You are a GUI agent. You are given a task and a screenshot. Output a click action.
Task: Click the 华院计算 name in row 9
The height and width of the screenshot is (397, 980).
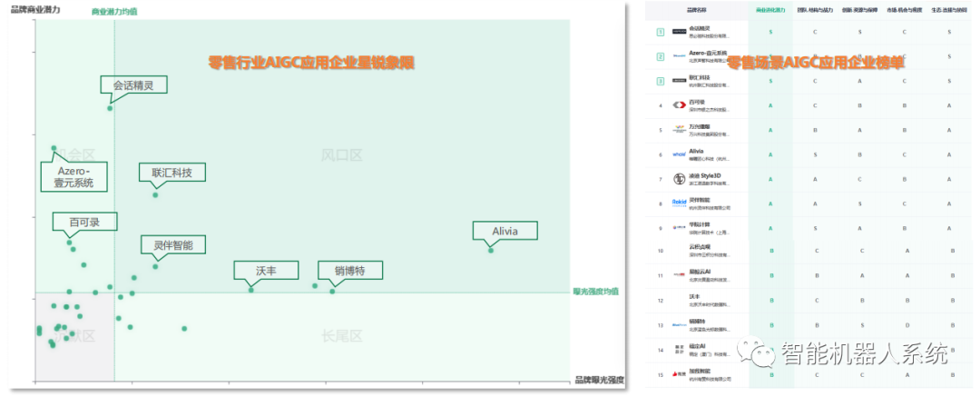[700, 224]
